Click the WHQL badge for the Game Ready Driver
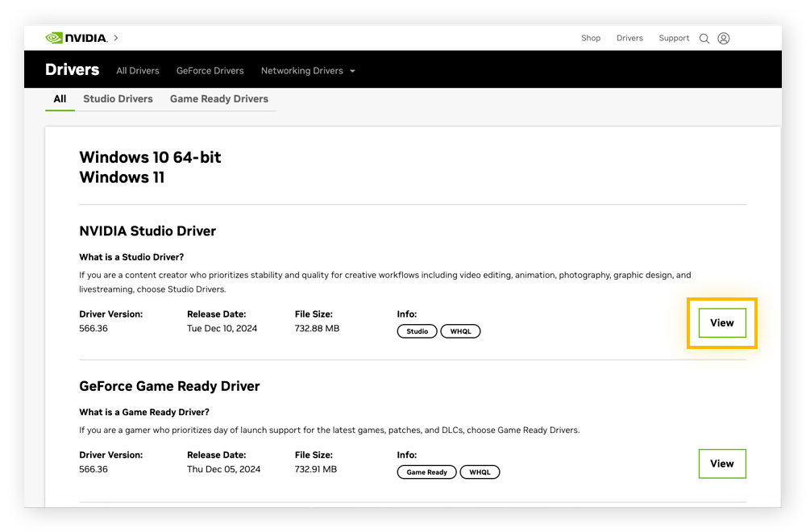This screenshot has height=532, width=806. point(480,472)
